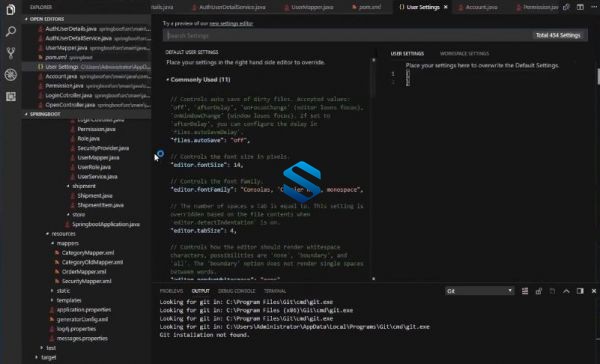Open the Terminal panel tab
Viewport: 600px width, 364px height.
[x=275, y=291]
